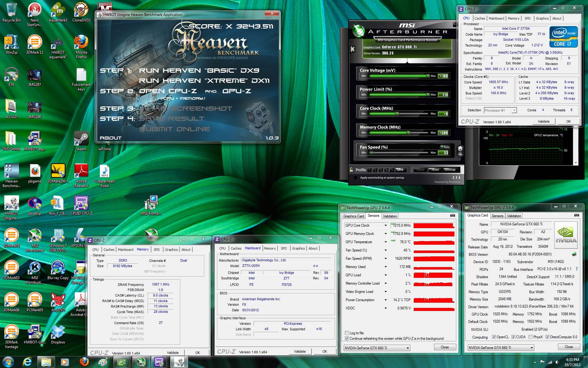Open GPU Temperature sensor dropdown
The image size is (588, 368).
pyautogui.click(x=386, y=242)
